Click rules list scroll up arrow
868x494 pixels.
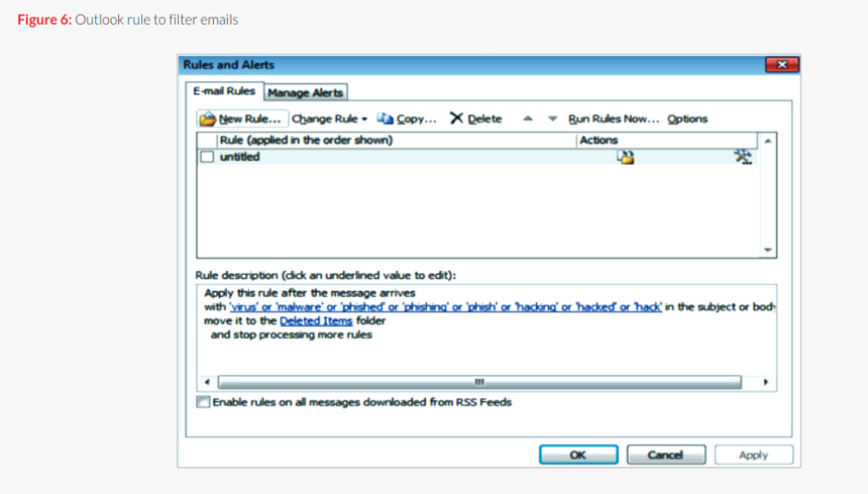(x=767, y=141)
